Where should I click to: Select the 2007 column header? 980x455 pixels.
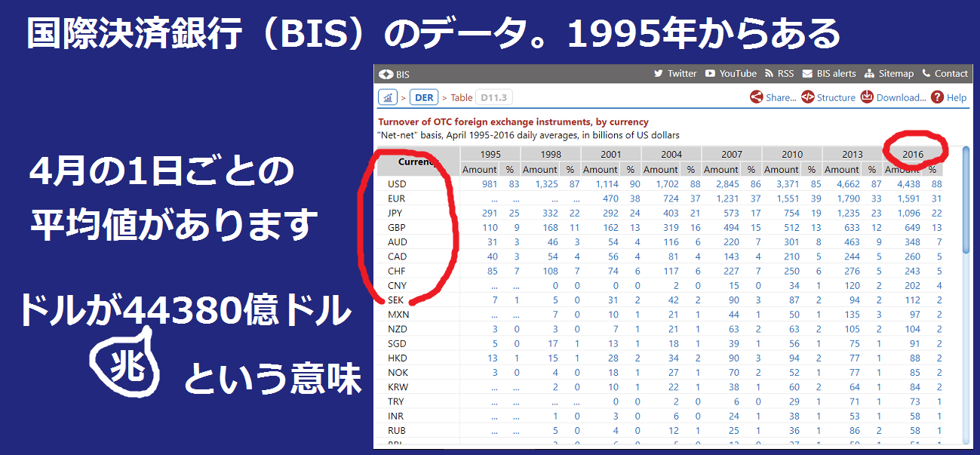click(731, 155)
